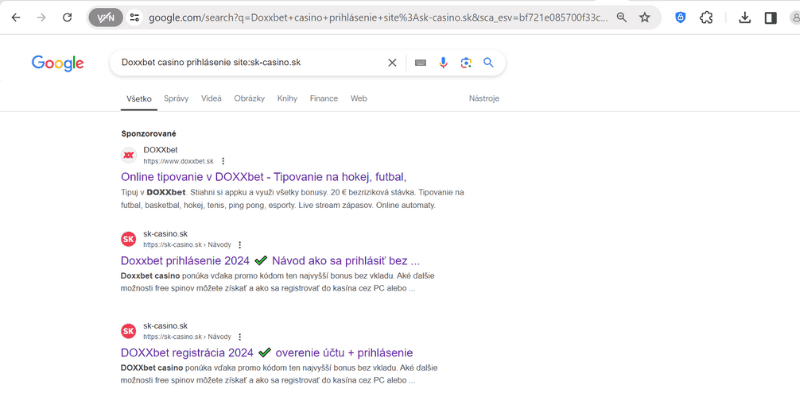This screenshot has width=800, height=400.
Task: Switch to the Obrázky tab
Action: pos(249,99)
